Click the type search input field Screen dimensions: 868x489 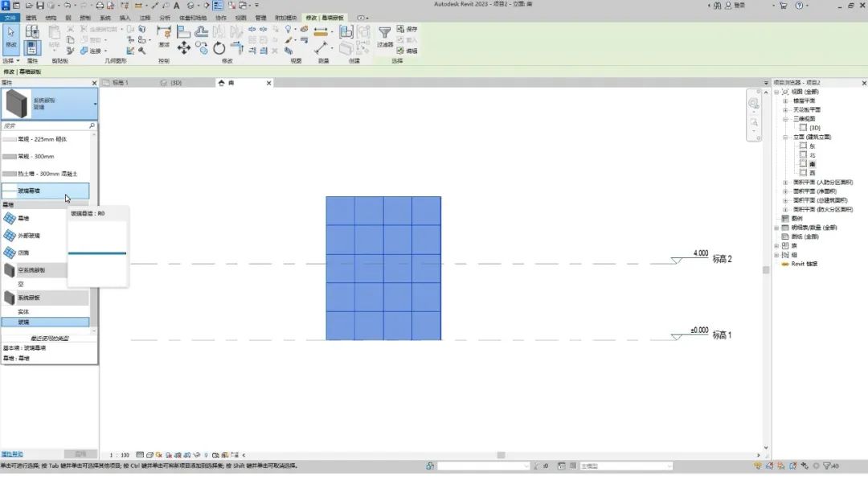tap(44, 126)
